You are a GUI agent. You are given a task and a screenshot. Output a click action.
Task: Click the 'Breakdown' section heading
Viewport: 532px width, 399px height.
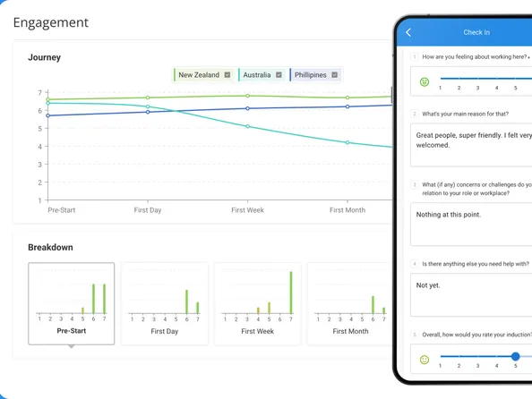coord(50,248)
